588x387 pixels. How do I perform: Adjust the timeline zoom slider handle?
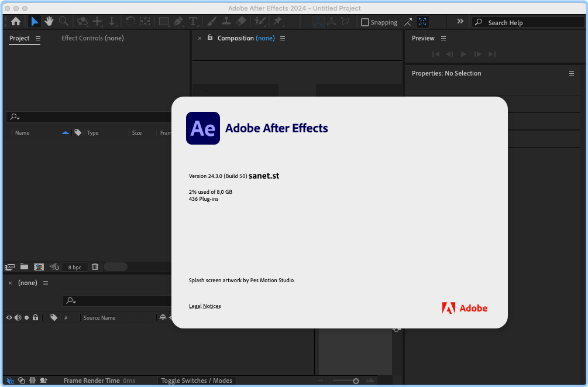click(356, 381)
